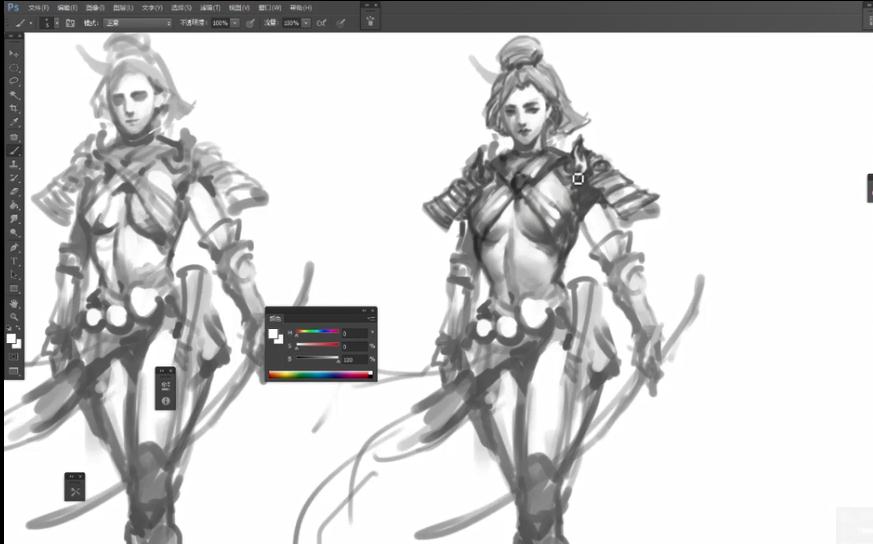The image size is (873, 544).
Task: Open the 窗口(W) menu
Action: click(x=269, y=8)
